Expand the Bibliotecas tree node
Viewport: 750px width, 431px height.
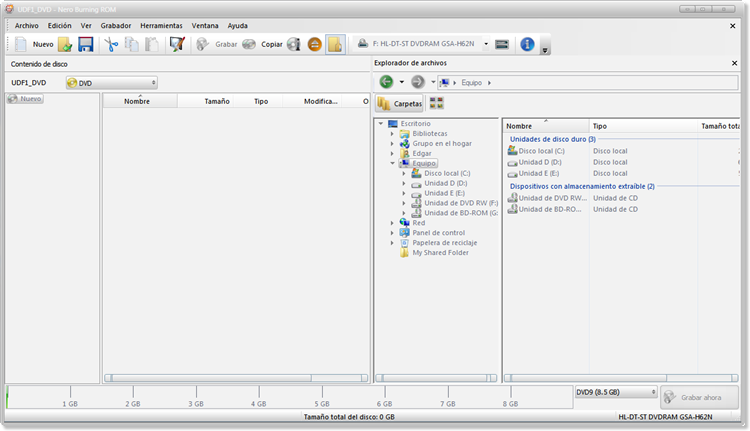click(x=392, y=133)
